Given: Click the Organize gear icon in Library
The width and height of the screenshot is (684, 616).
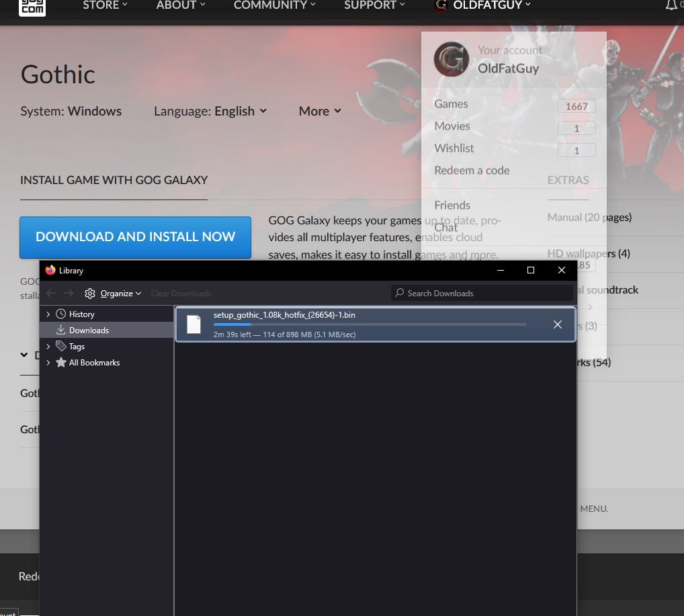Looking at the screenshot, I should pyautogui.click(x=90, y=294).
